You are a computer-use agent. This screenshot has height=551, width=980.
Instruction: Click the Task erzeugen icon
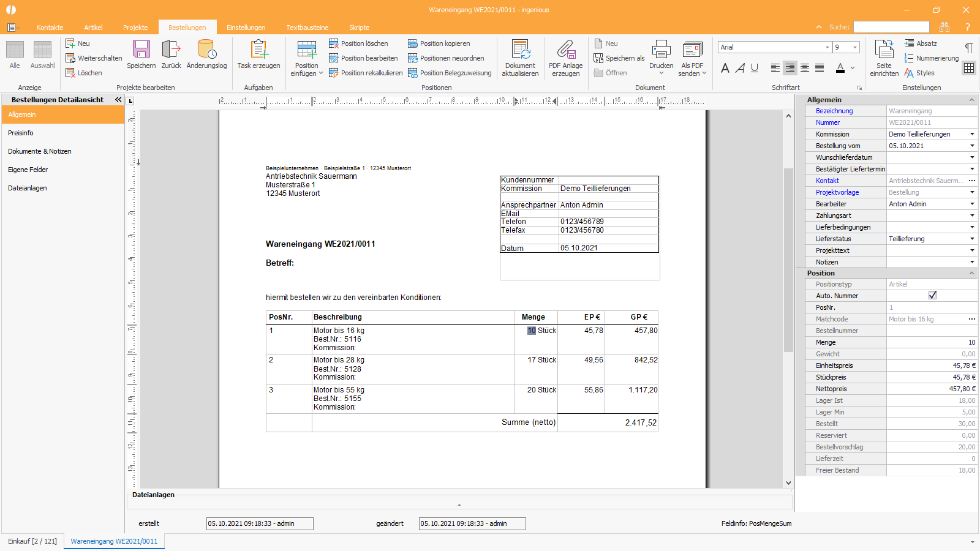[258, 50]
